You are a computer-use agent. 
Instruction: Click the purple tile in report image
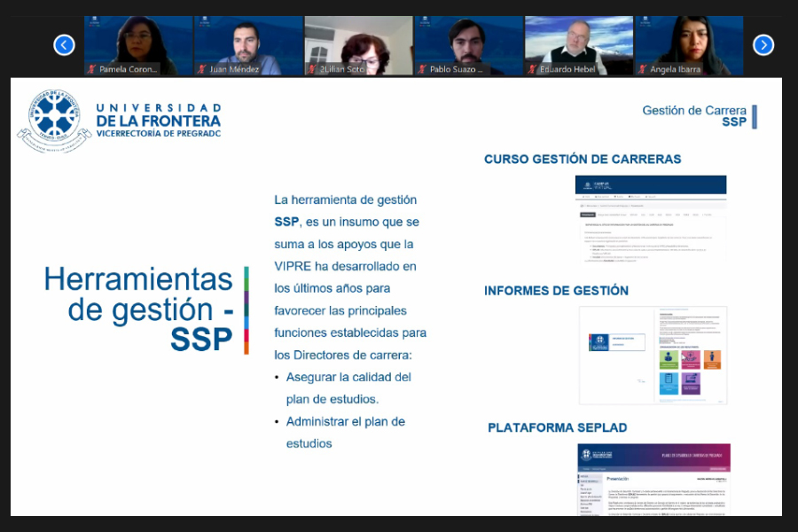(691, 383)
